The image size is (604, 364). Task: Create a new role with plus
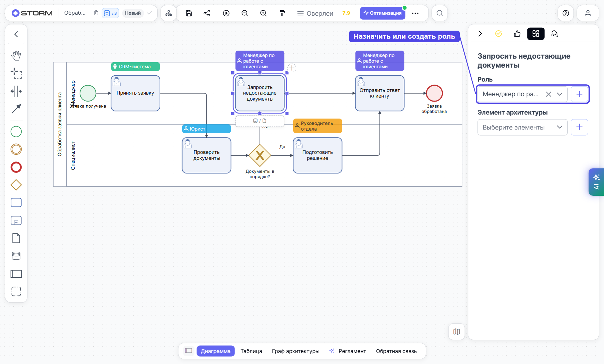(x=579, y=94)
